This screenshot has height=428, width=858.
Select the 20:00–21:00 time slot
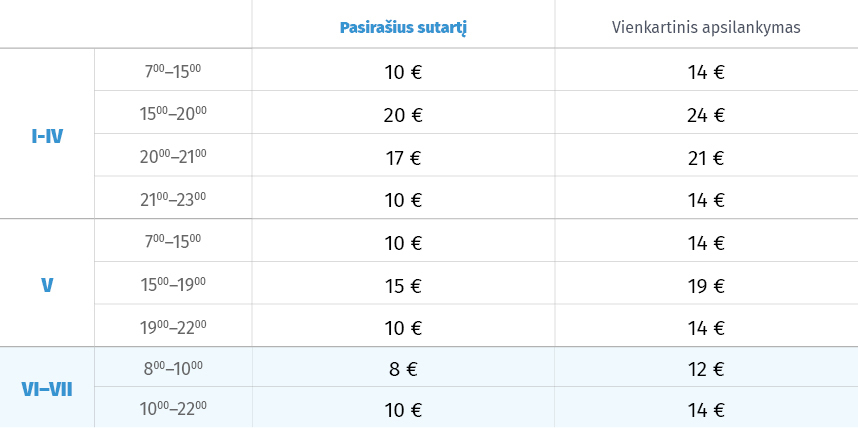click(173, 157)
